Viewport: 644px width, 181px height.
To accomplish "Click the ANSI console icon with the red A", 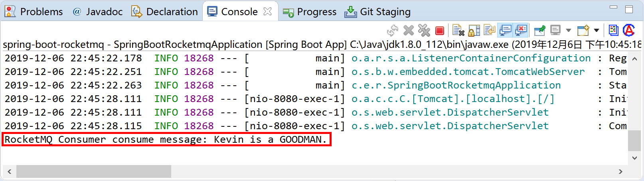I will pyautogui.click(x=629, y=30).
